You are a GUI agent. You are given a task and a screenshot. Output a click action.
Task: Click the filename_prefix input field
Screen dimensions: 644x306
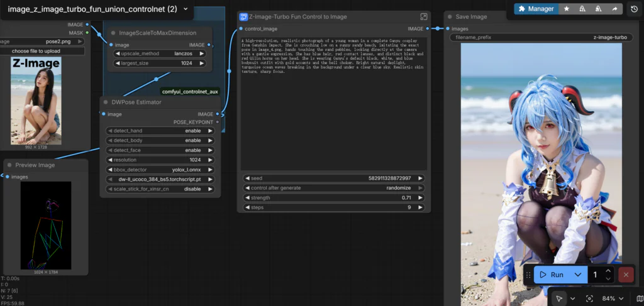point(541,38)
